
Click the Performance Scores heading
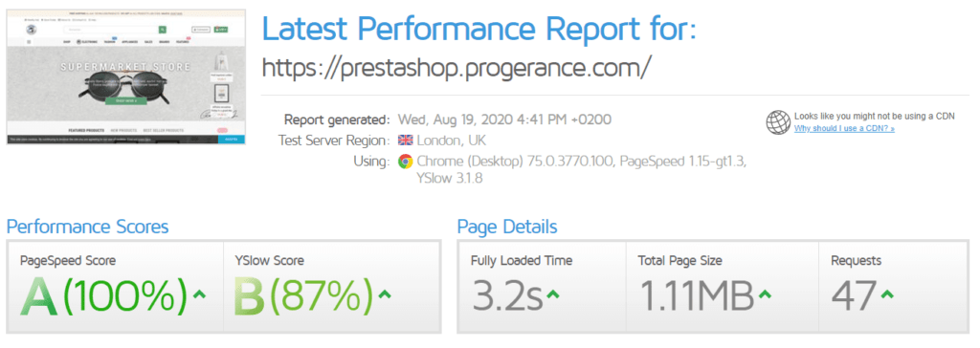coord(87,227)
